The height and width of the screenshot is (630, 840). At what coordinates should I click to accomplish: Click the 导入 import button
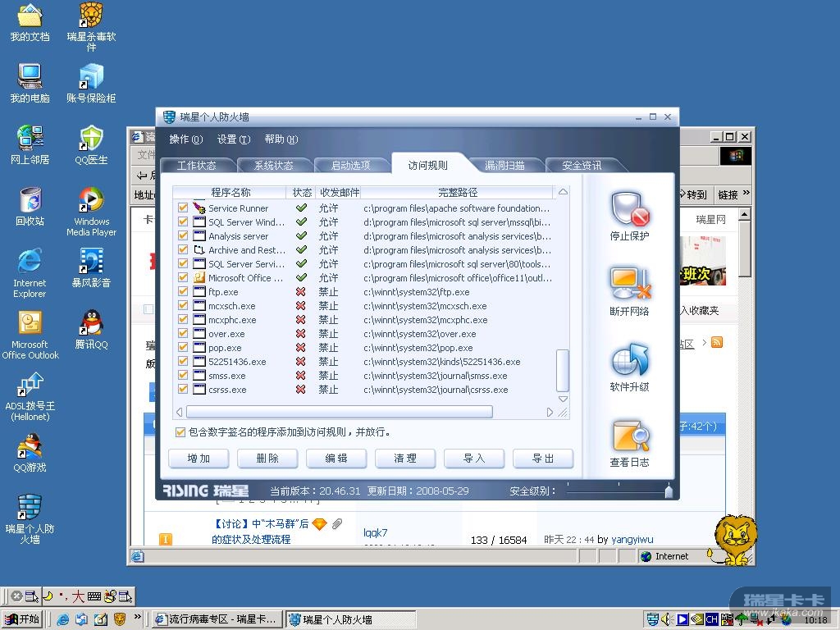point(474,459)
